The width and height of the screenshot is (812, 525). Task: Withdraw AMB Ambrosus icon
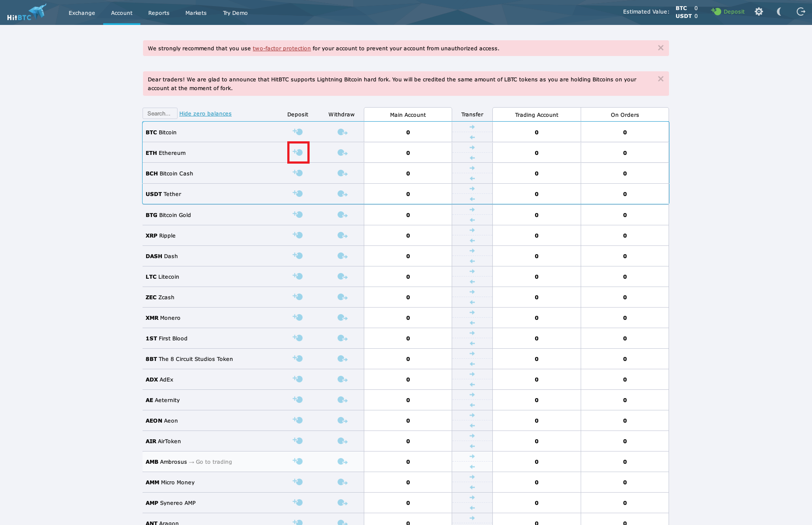click(342, 462)
